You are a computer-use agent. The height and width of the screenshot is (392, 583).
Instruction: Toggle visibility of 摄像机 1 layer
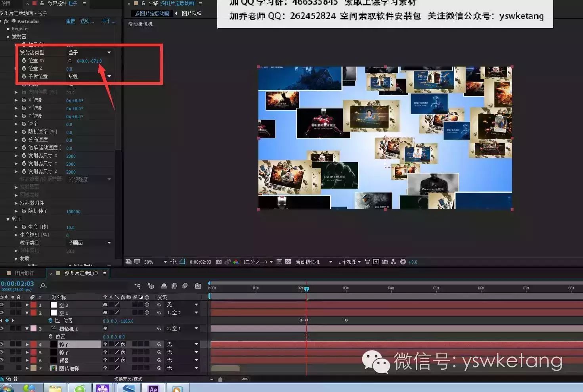coord(2,329)
